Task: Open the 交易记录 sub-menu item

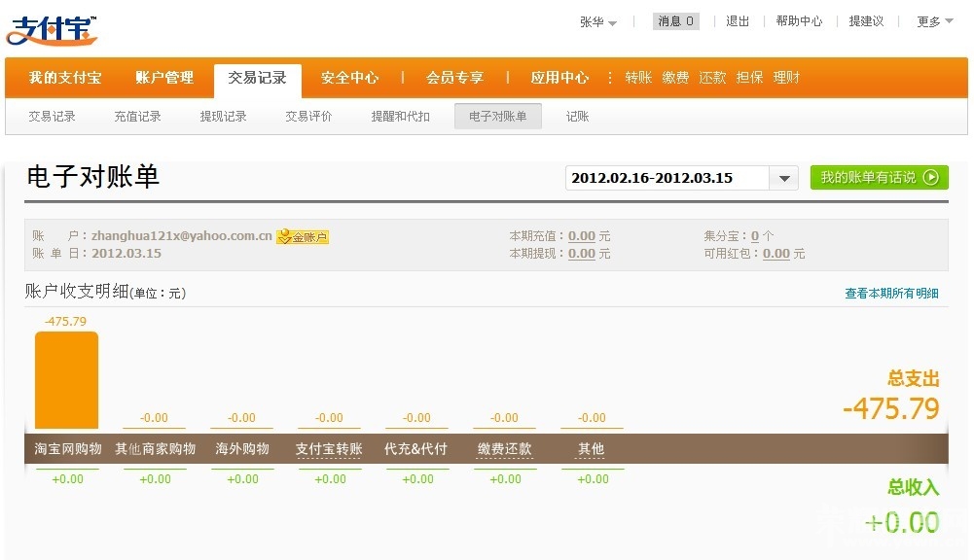Action: (x=53, y=116)
